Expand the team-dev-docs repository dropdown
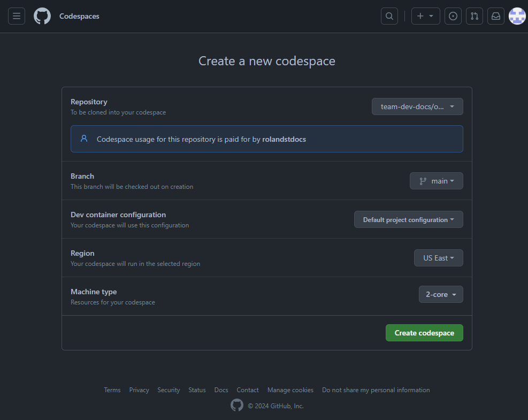528x420 pixels. pos(417,106)
